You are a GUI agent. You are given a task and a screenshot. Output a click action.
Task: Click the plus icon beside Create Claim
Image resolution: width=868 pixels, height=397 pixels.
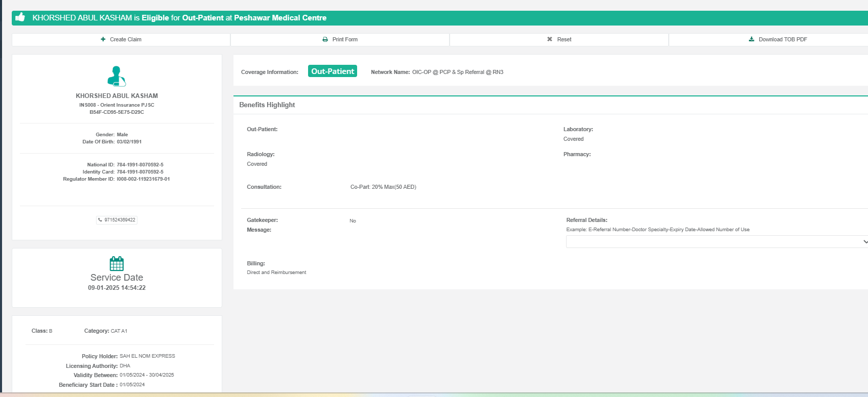[x=103, y=39]
